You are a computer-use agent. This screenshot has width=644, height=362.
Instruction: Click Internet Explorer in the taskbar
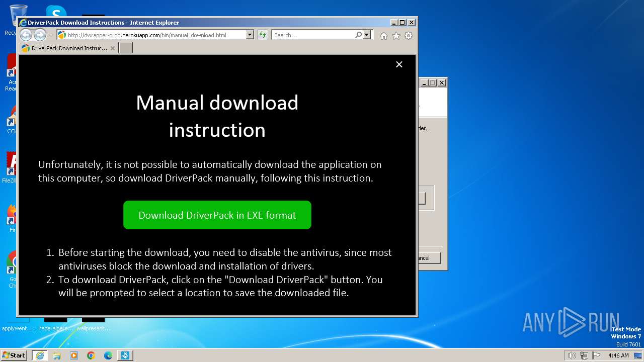pos(40,355)
